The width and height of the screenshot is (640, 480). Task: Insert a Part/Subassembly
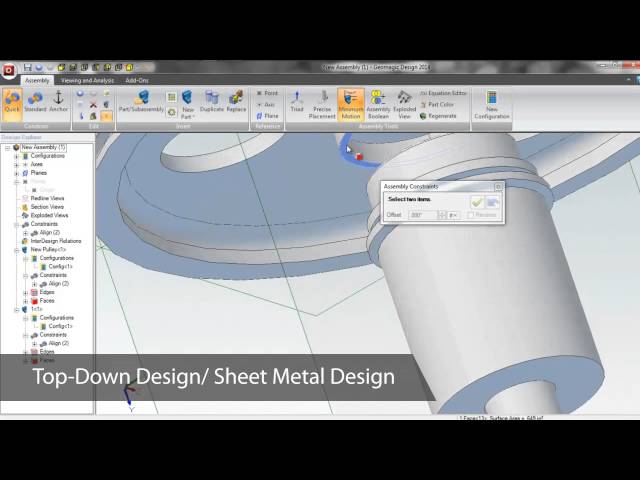(141, 103)
